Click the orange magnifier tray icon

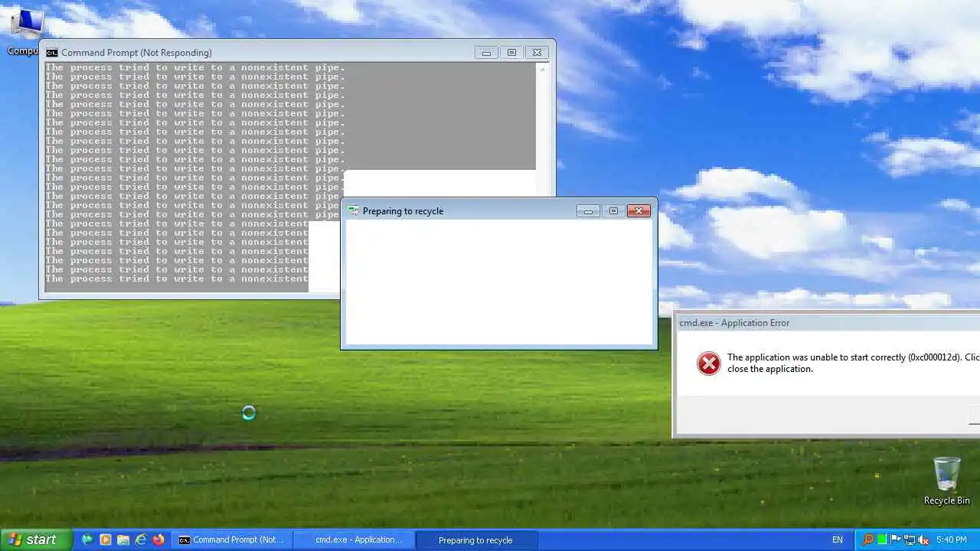868,540
